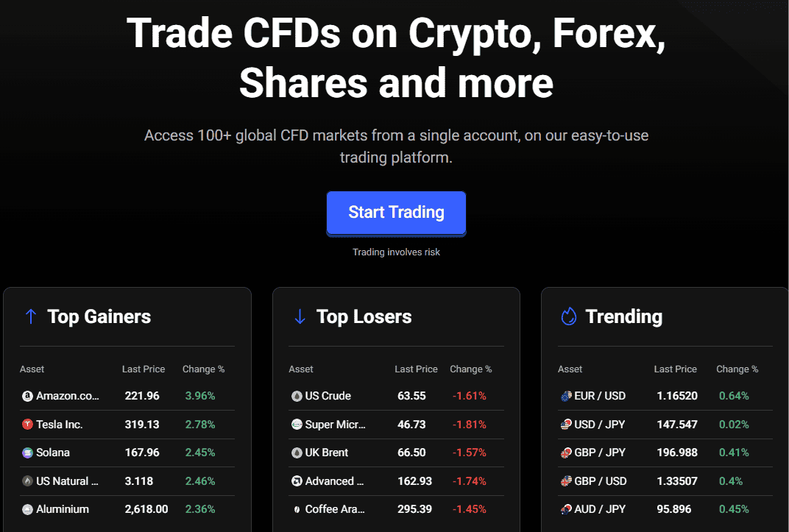
Task: Click the GBP / JPY flag icon
Action: (x=565, y=453)
